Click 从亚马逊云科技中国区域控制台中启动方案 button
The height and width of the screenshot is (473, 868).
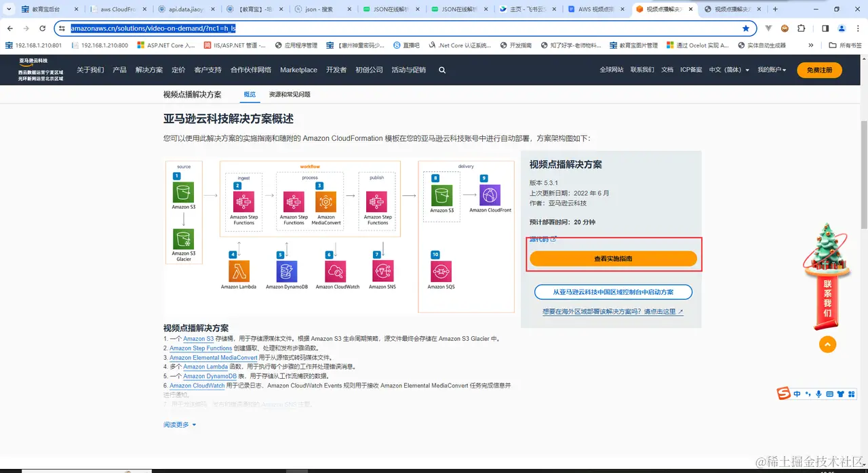coord(613,292)
